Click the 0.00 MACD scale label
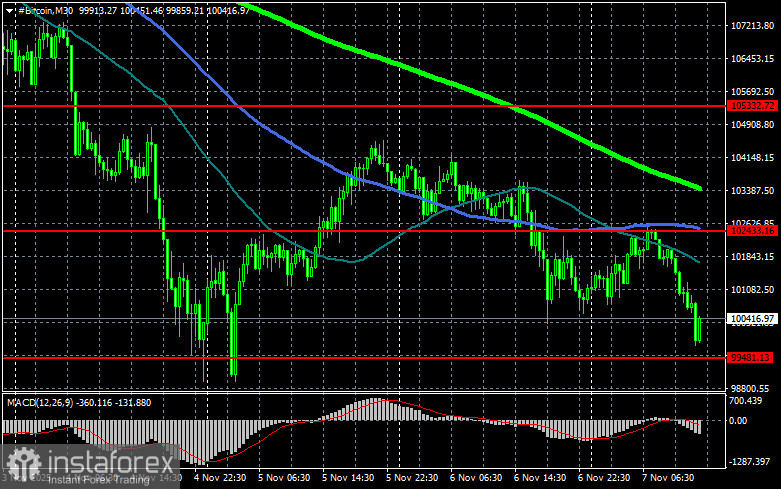Screen dimensions: 781x489 tap(738, 421)
